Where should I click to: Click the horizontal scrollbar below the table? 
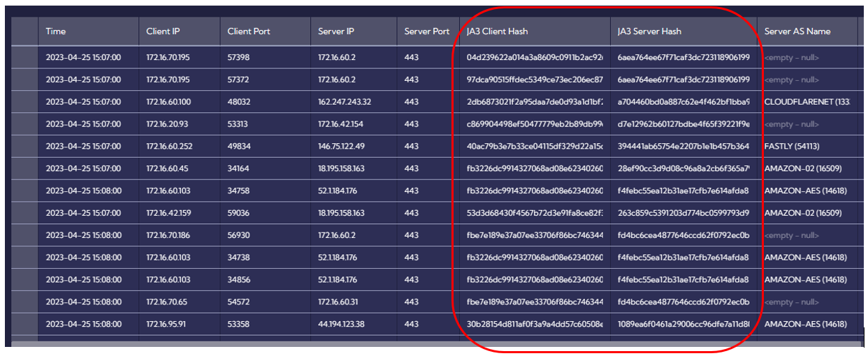click(x=433, y=342)
